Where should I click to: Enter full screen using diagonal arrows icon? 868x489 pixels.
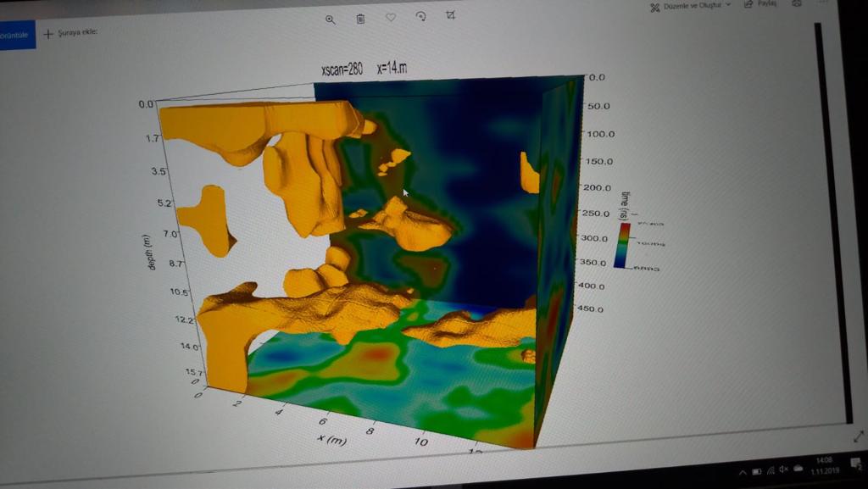(858, 436)
